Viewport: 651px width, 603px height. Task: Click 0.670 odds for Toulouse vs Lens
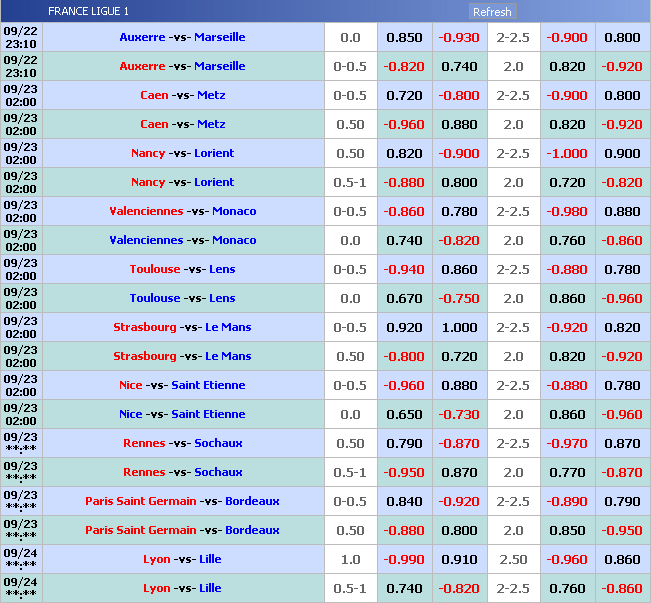(404, 298)
